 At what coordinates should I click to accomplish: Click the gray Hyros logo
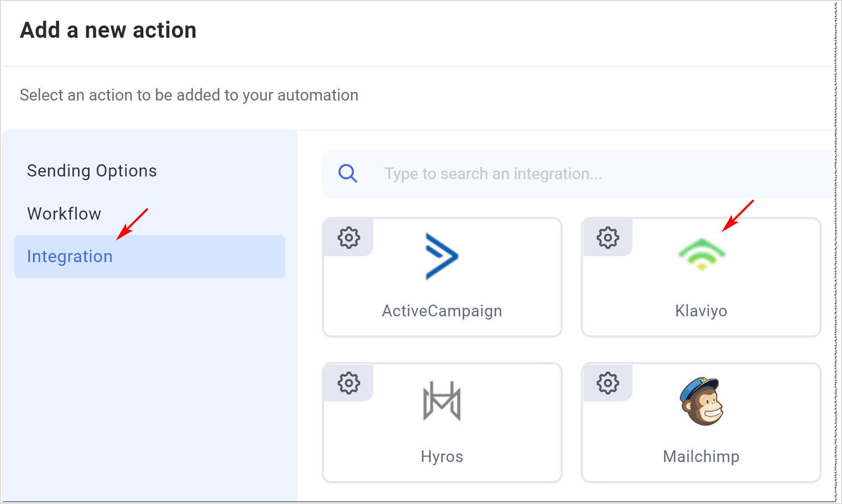point(441,401)
